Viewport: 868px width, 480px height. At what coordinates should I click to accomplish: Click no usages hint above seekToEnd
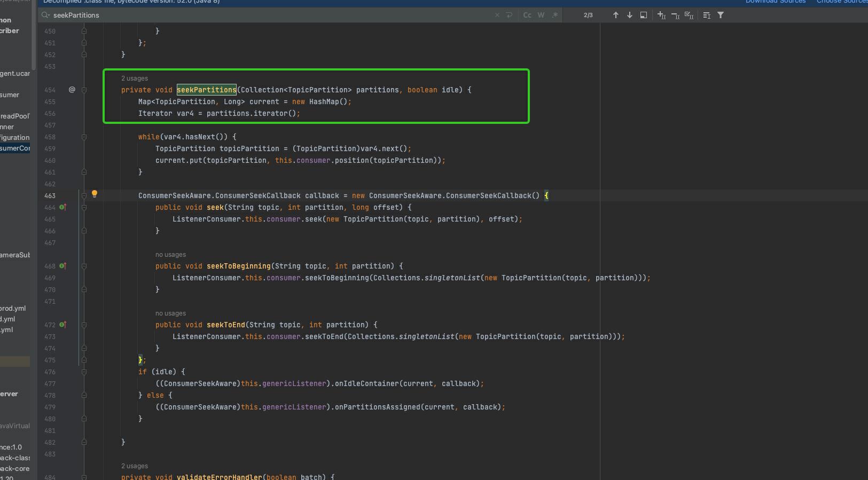(170, 313)
